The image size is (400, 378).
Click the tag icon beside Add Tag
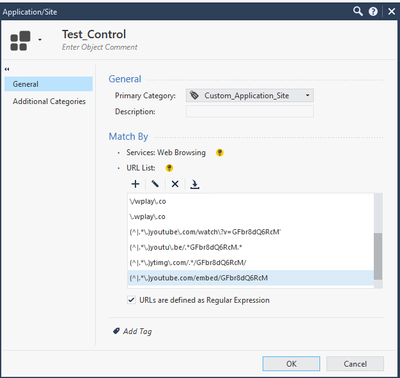116,331
